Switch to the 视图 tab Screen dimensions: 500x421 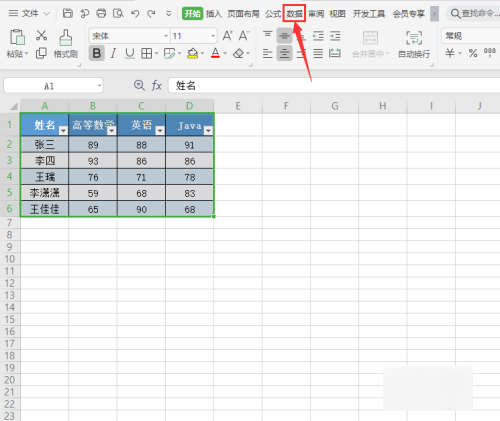pos(337,14)
